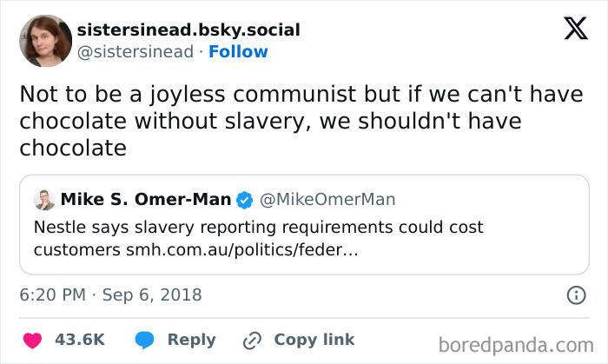Click the Copy link button text

click(314, 340)
